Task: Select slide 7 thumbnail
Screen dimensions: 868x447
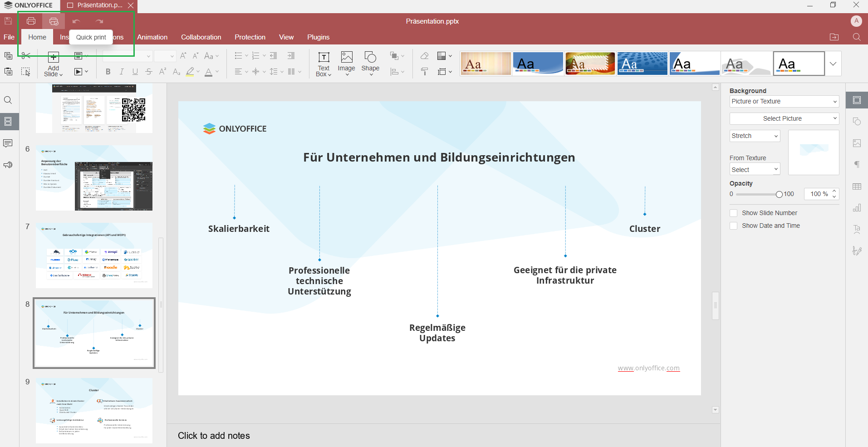Action: pyautogui.click(x=94, y=255)
